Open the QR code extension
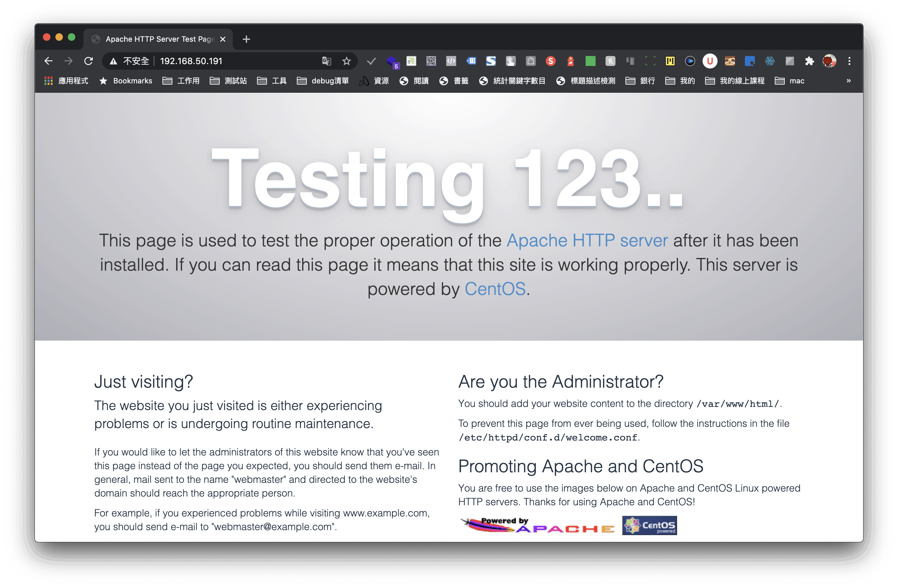The width and height of the screenshot is (898, 588). (431, 61)
